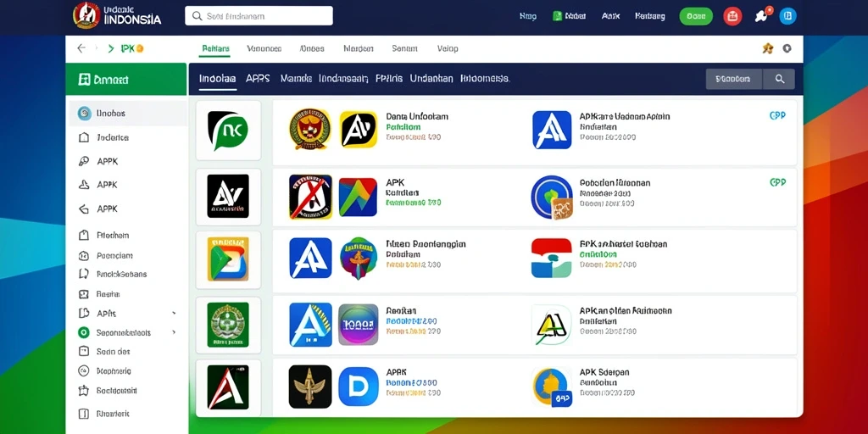Switch to the Vononoeo tab
Viewport: 868px width, 434px height.
pyautogui.click(x=264, y=48)
